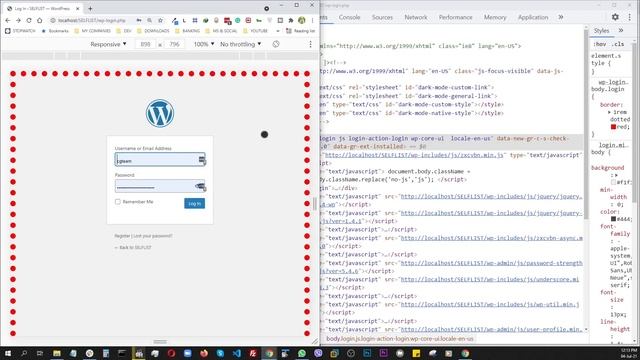Switch to the Application tab

[x=533, y=17]
